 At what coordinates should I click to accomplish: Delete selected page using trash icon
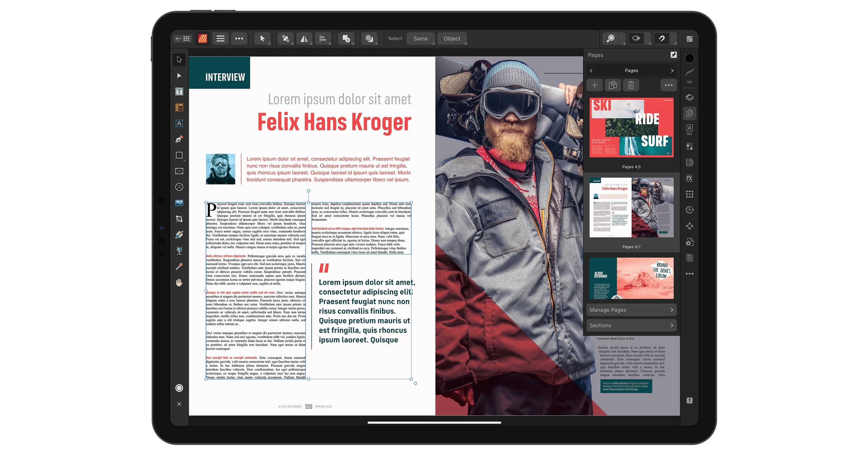(x=631, y=85)
